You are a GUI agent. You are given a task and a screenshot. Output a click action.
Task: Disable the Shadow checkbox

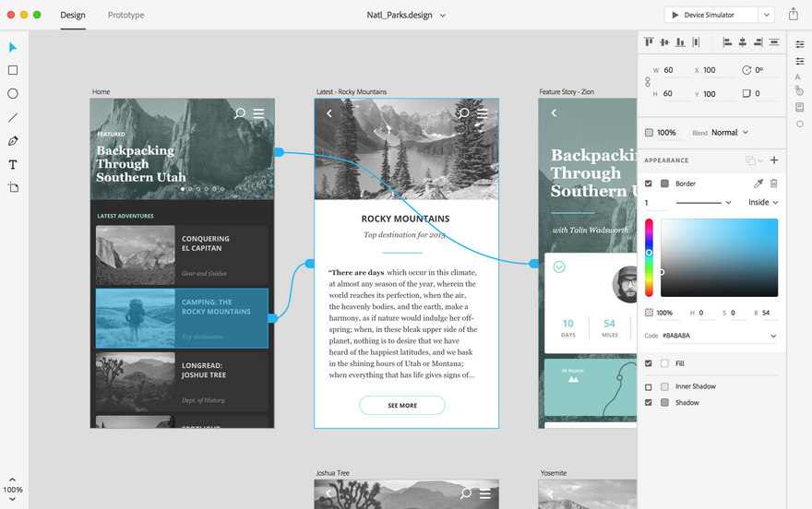pos(649,402)
